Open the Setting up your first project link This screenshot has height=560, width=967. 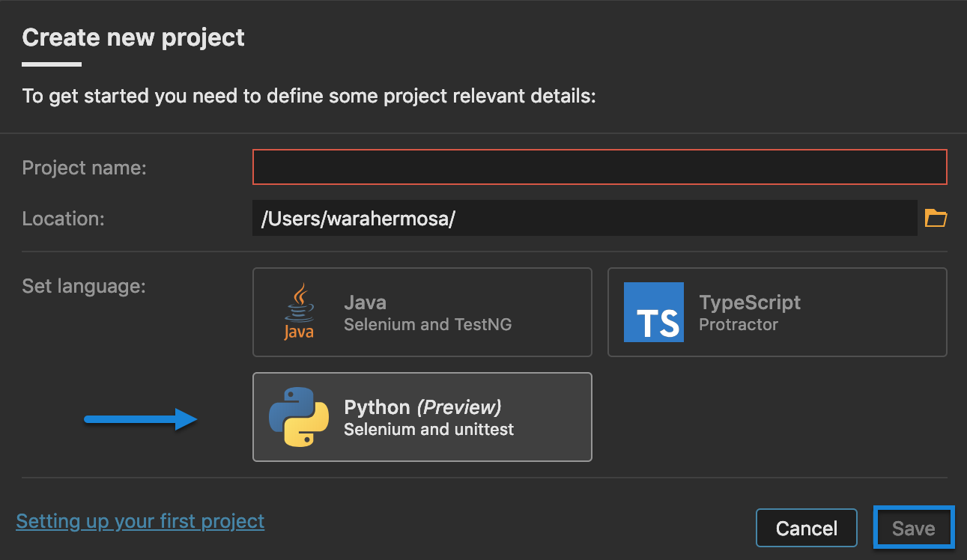tap(140, 521)
